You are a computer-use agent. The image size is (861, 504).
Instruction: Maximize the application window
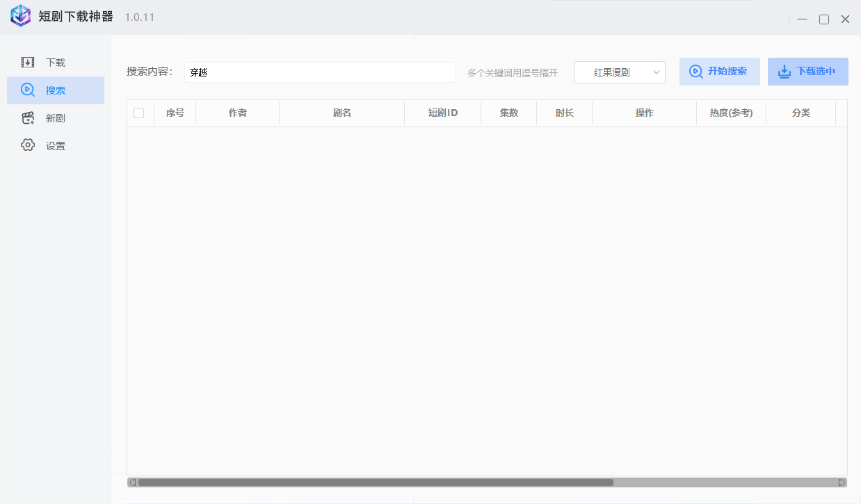point(824,19)
